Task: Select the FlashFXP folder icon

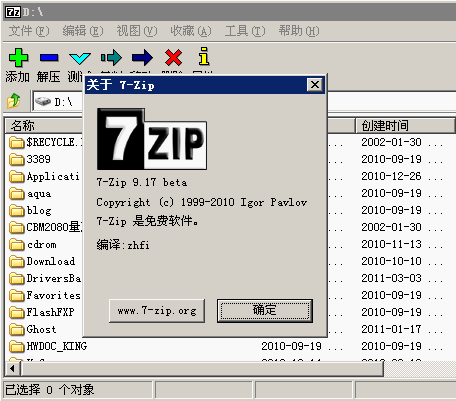Action: coord(17,312)
